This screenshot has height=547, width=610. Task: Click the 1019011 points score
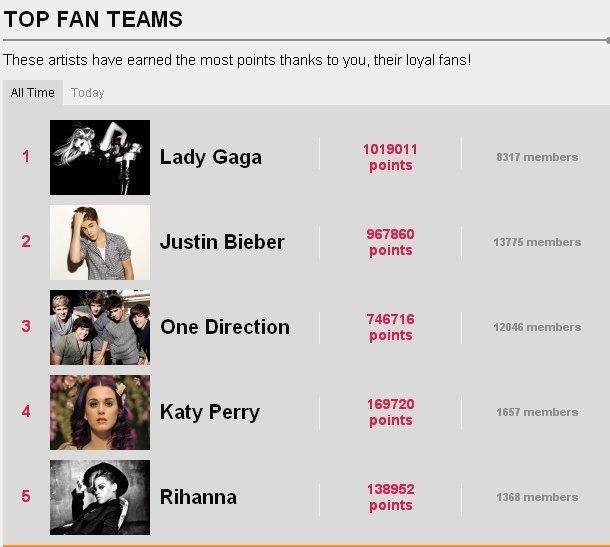pos(390,157)
